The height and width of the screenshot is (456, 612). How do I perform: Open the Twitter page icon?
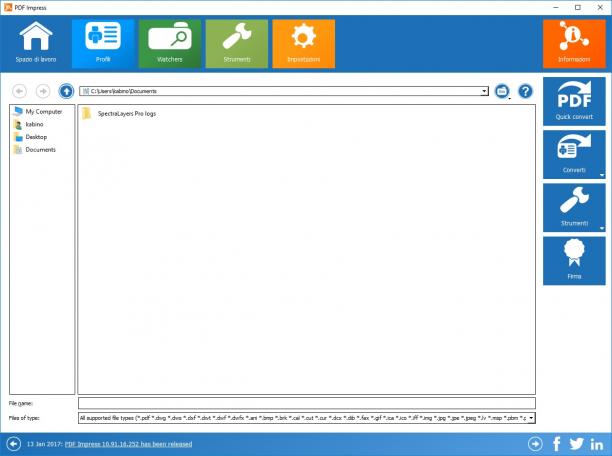[x=576, y=444]
